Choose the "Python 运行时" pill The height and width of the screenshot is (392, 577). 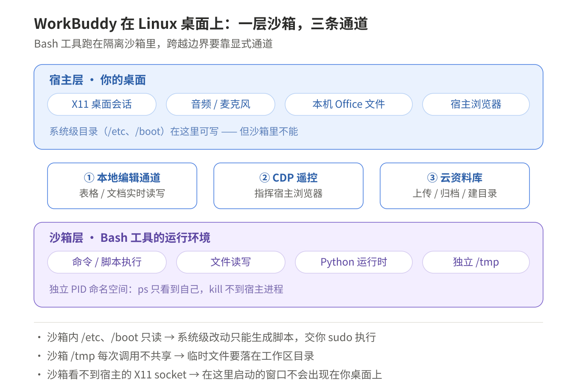click(x=354, y=262)
